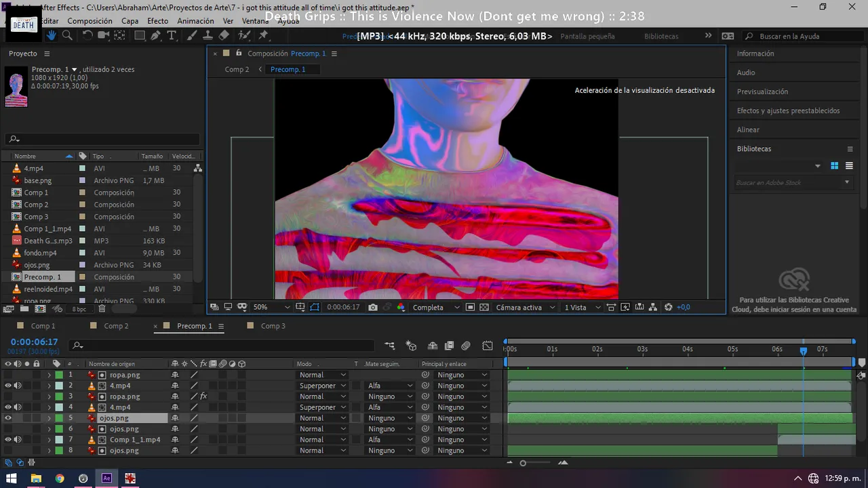Click the frame blending icon in timeline
The width and height of the screenshot is (868, 488).
tap(449, 346)
